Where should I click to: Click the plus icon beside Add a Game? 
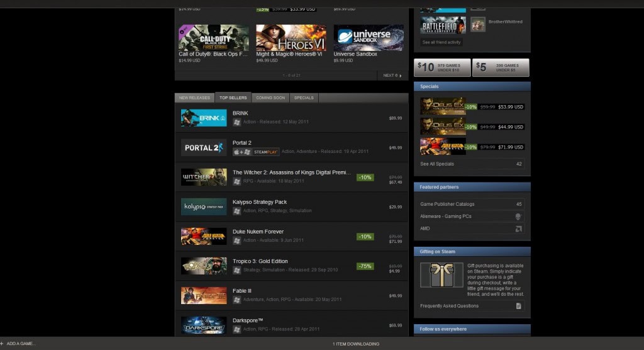tap(2, 344)
